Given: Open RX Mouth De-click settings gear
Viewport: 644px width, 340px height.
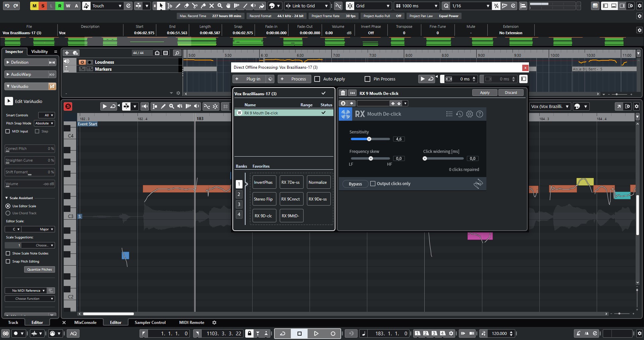Looking at the screenshot, I should (470, 114).
